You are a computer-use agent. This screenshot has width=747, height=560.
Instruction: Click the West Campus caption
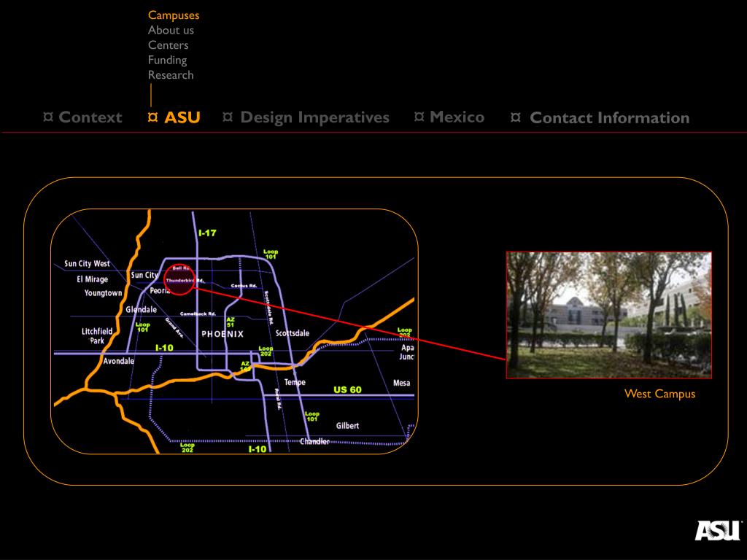(659, 394)
